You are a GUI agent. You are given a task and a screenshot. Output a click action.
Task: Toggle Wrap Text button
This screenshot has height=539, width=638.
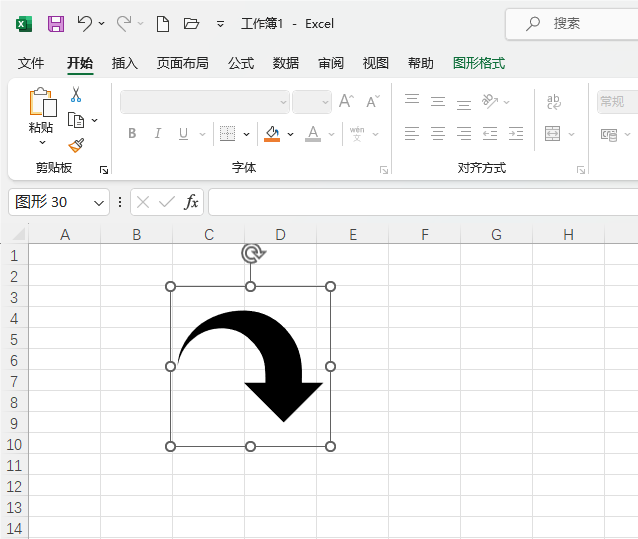point(553,101)
